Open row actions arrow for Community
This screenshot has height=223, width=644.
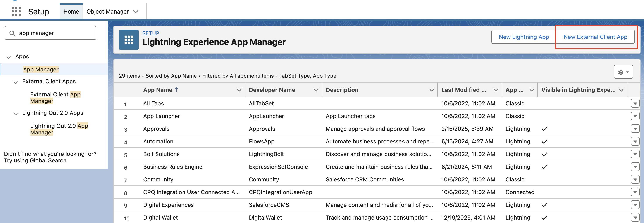[635, 179]
